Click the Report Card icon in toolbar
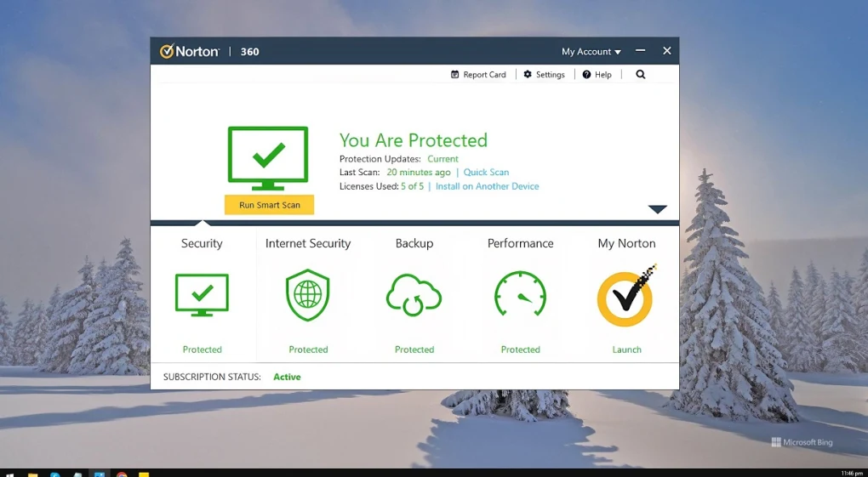Screen dimensions: 868x477 click(455, 75)
